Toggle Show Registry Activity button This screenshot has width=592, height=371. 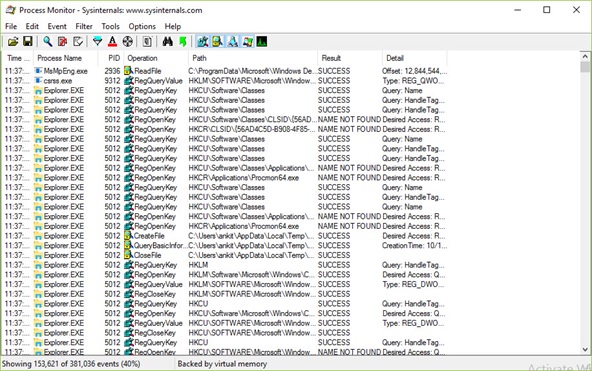tap(203, 42)
